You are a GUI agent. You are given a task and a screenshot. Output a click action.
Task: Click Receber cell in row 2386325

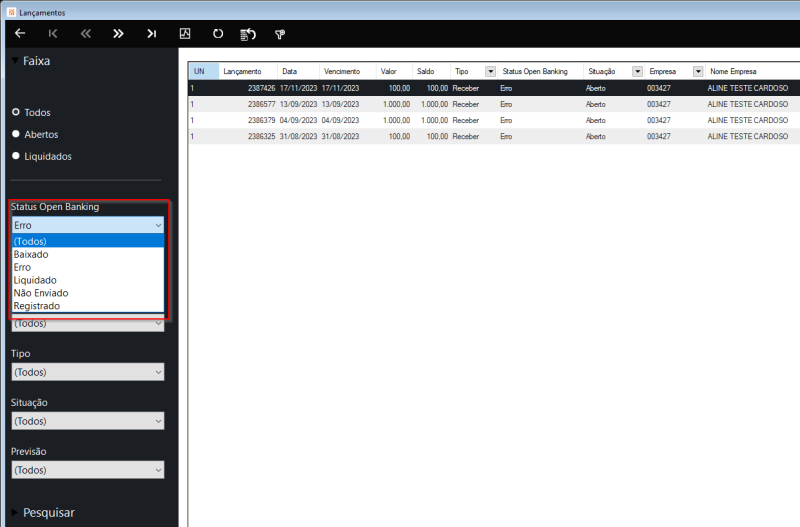point(465,136)
